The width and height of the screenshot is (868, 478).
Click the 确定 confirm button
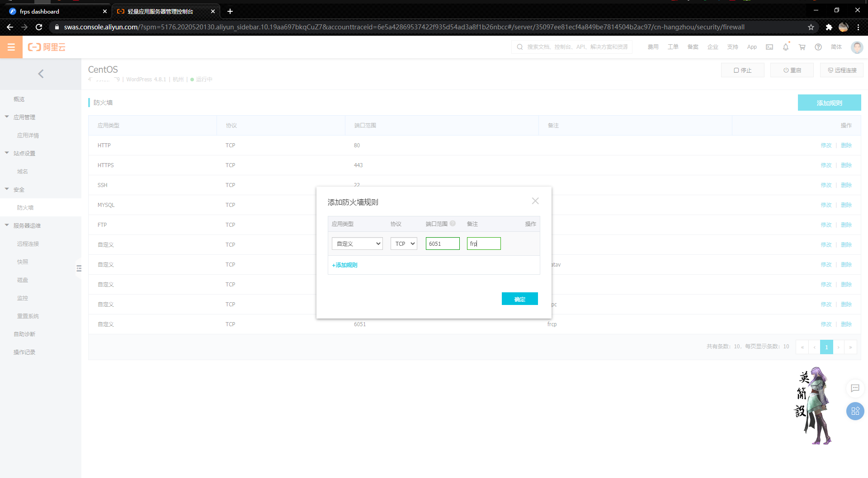click(x=519, y=299)
